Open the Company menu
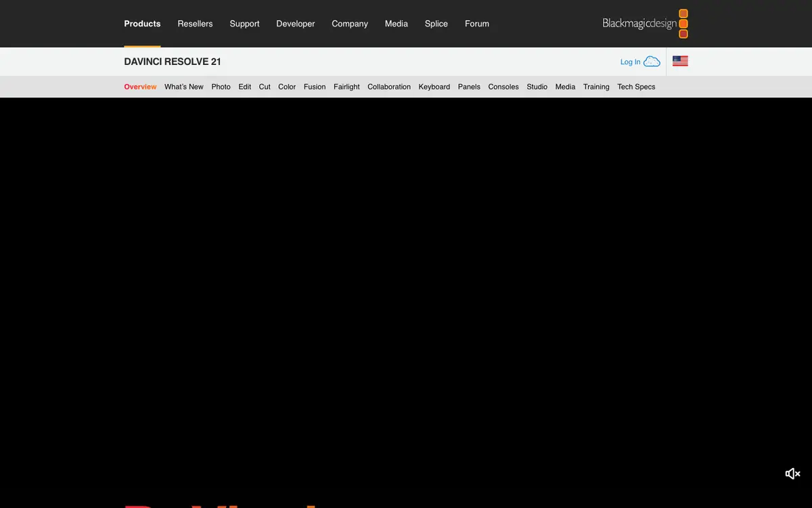This screenshot has width=812, height=508. tap(350, 24)
